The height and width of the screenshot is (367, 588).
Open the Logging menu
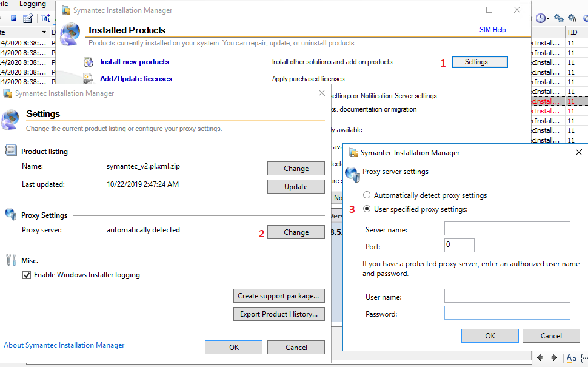click(33, 4)
